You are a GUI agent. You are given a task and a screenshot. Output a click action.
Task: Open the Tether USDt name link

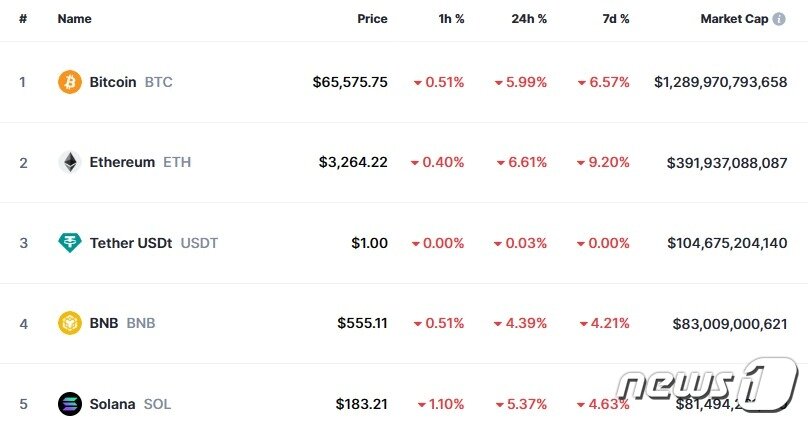click(x=131, y=243)
